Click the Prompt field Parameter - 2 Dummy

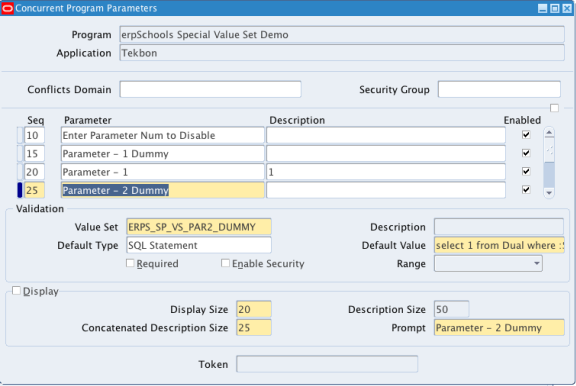[x=499, y=328]
